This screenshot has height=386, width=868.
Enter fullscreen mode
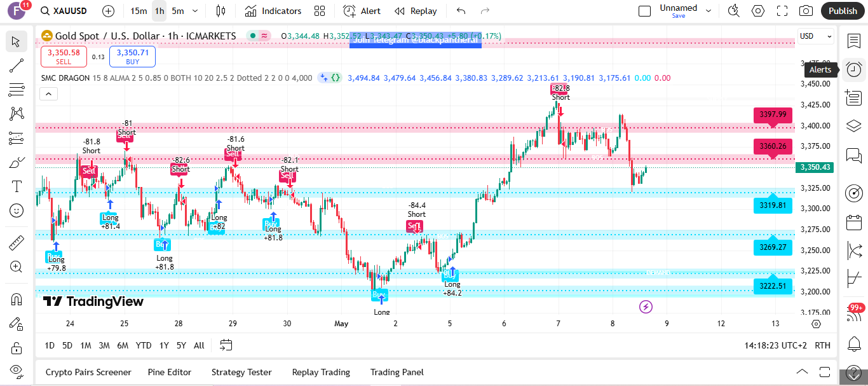pyautogui.click(x=782, y=11)
